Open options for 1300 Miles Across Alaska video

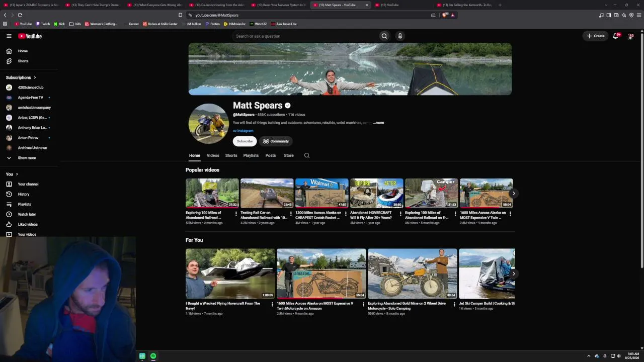(346, 214)
